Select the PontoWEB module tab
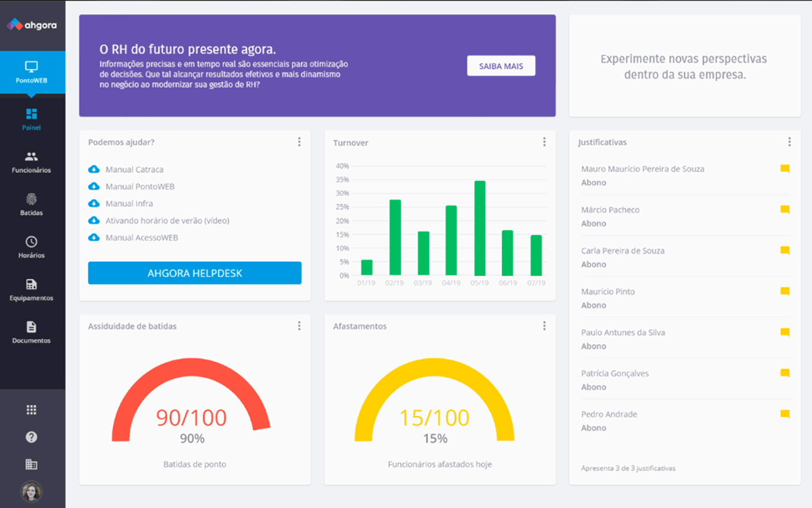The height and width of the screenshot is (508, 812). click(x=32, y=72)
